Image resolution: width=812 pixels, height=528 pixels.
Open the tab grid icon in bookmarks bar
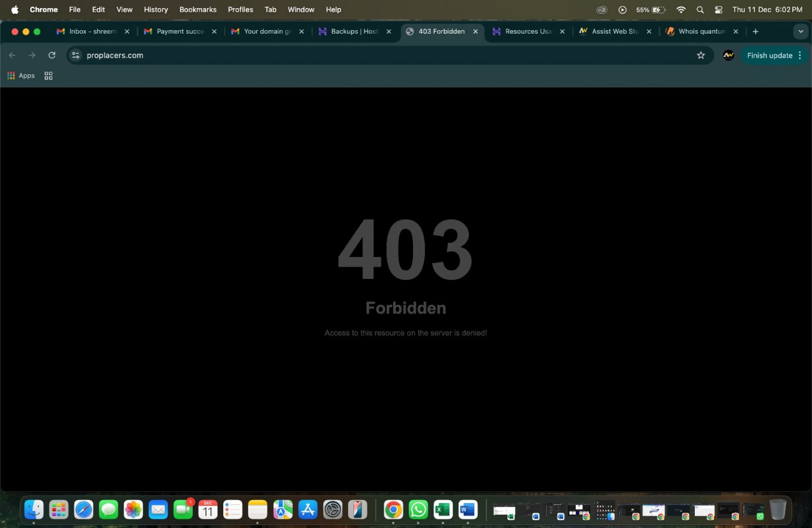point(49,75)
